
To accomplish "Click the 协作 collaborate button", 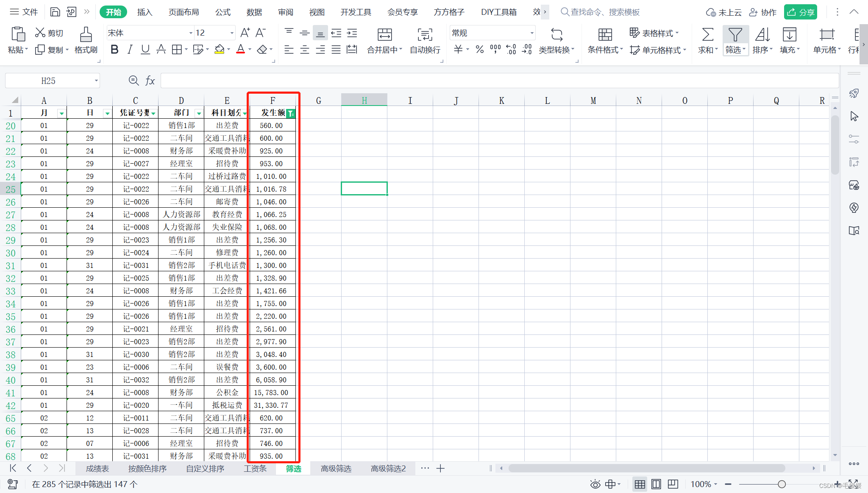I will 763,12.
